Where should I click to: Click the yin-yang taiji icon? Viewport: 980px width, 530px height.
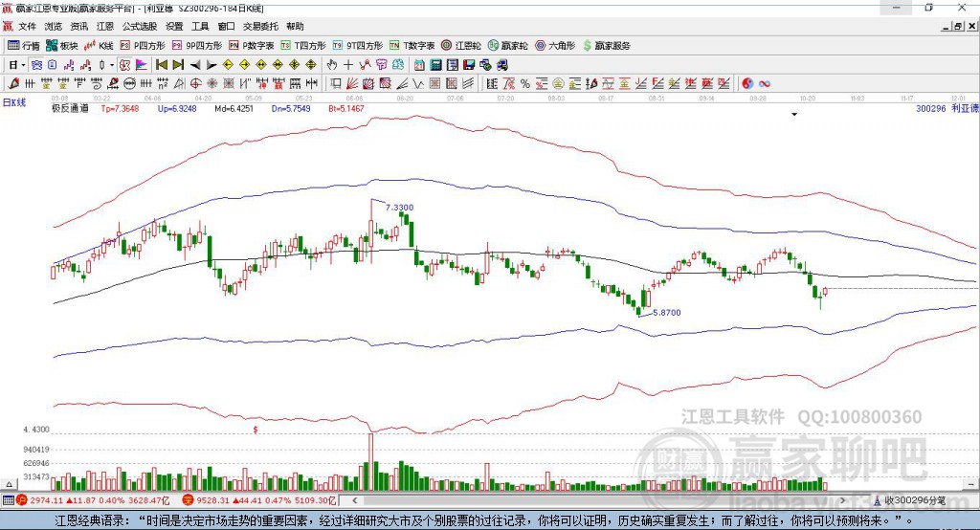[x=747, y=84]
